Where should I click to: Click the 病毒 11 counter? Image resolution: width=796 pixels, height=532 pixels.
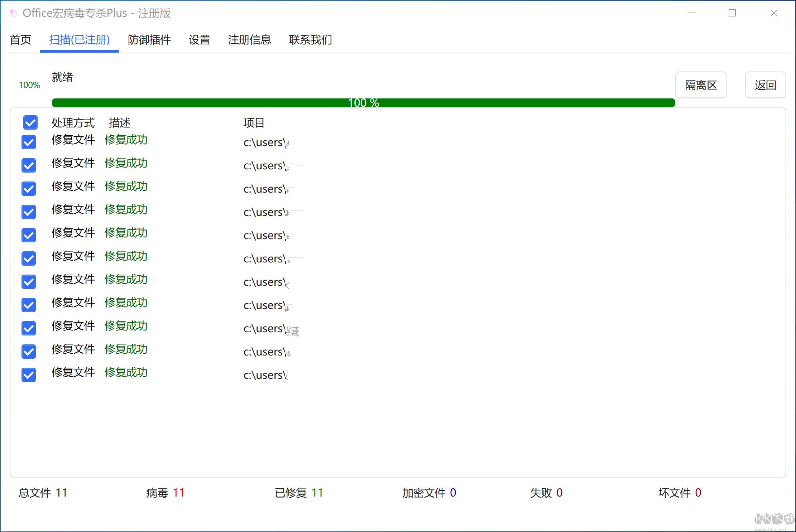point(165,493)
